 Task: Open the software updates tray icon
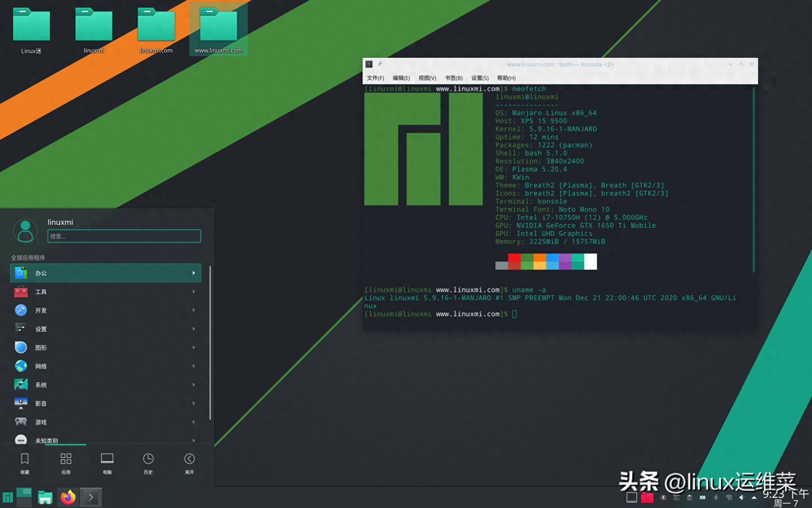[663, 497]
